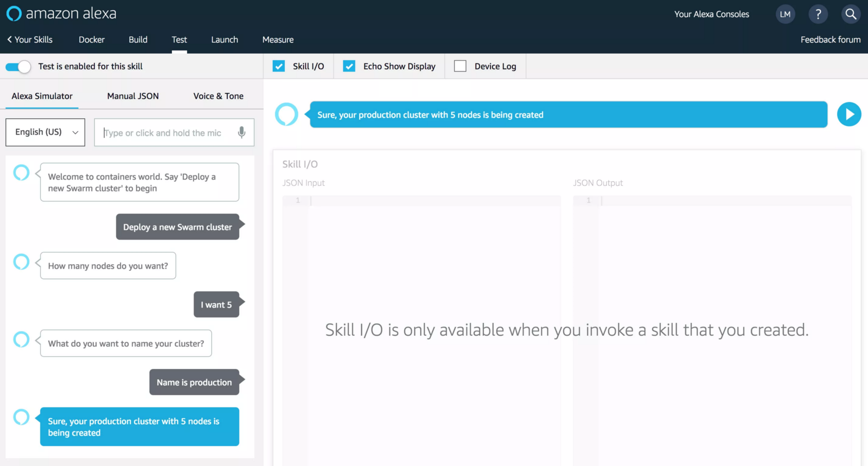Viewport: 868px width, 466px height.
Task: Click the Alexa ring beside the cluster name question
Action: 21,339
